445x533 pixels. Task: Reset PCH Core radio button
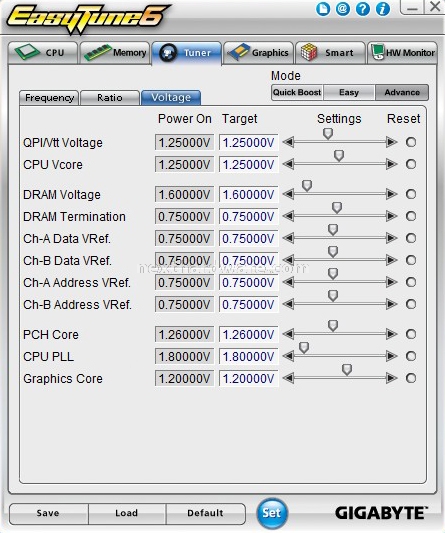(411, 334)
